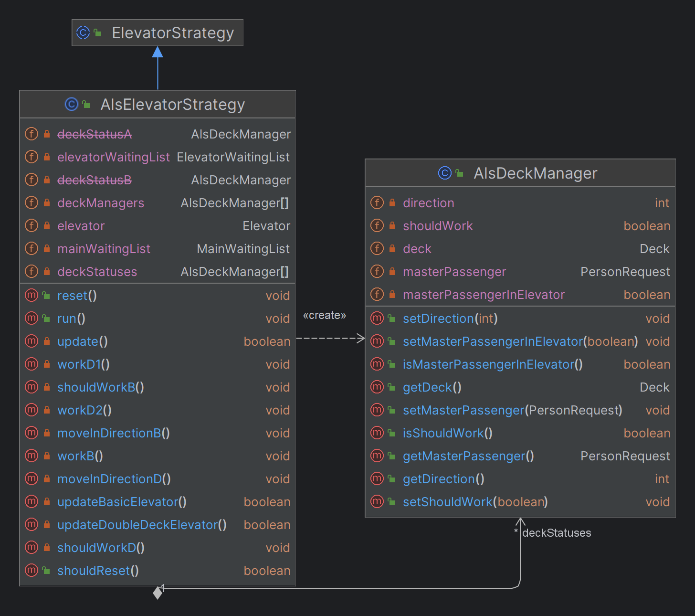The image size is (695, 616).
Task: Click the method icon of setDirection(int)
Action: 377,318
